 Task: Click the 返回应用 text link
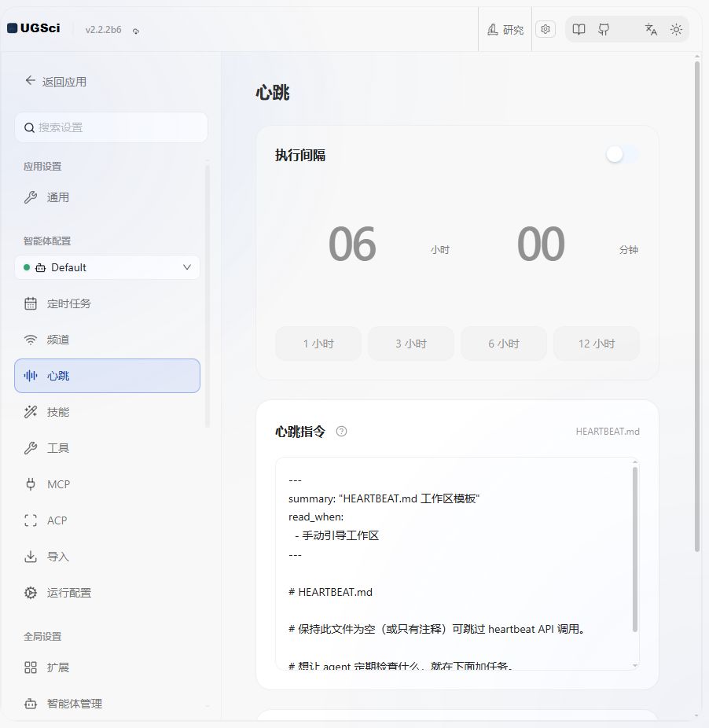[x=64, y=82]
